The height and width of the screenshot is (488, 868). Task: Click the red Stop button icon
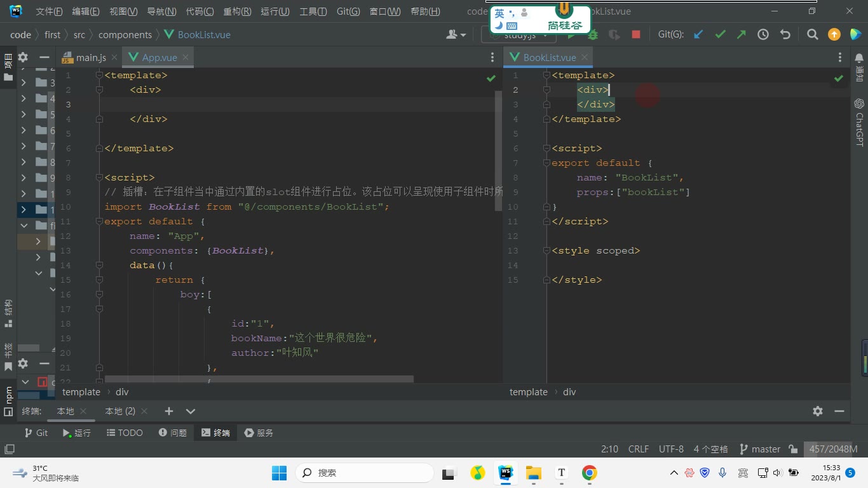point(636,34)
